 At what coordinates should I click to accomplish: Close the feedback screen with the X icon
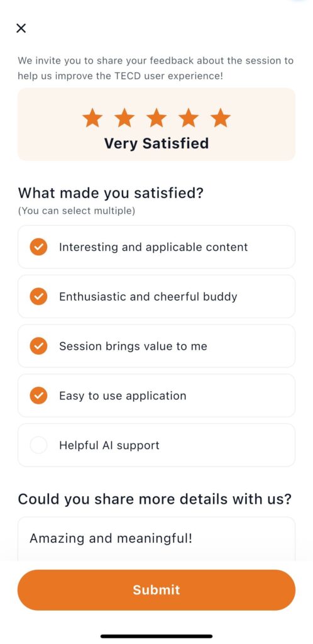point(21,28)
